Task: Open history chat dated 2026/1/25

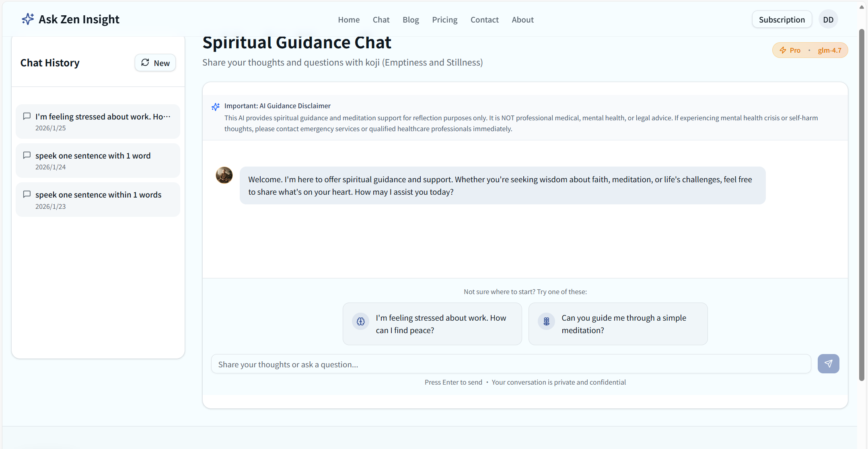Action: [x=98, y=122]
